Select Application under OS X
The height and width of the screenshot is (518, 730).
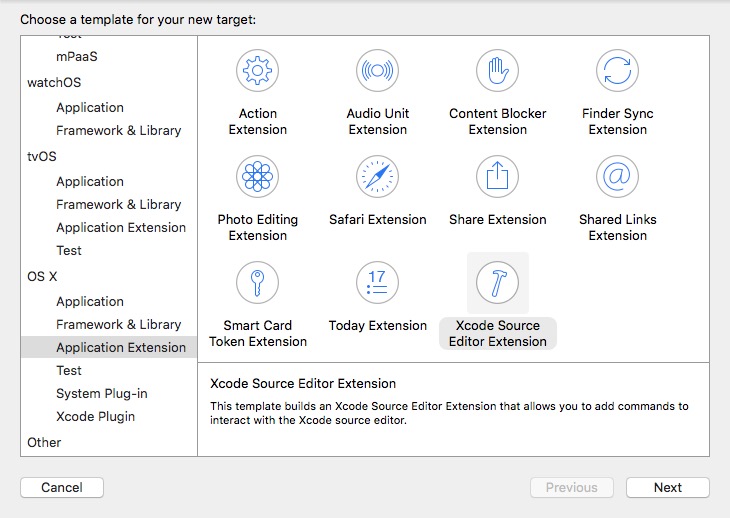(x=90, y=302)
